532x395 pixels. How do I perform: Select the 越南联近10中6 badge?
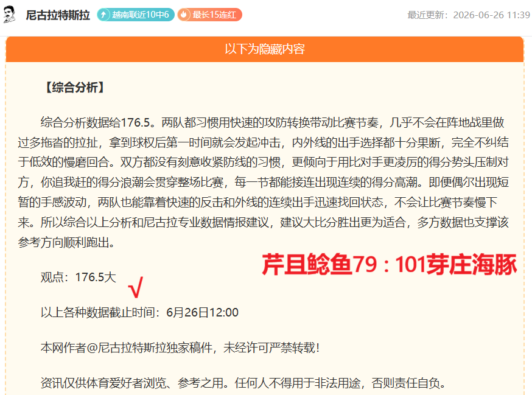click(136, 15)
